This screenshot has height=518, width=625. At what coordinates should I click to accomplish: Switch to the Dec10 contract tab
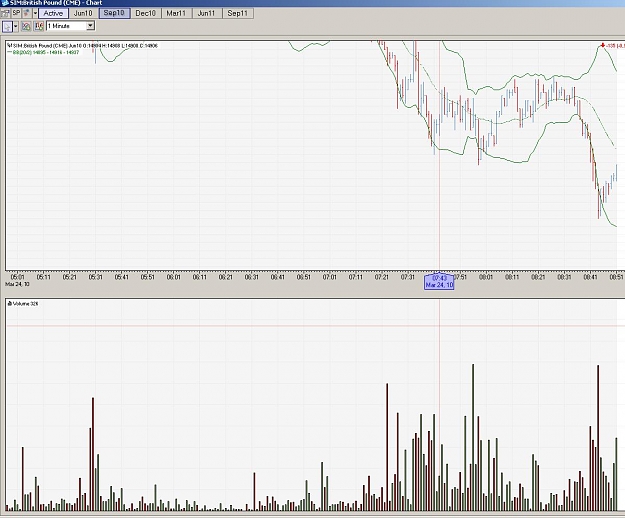[145, 13]
